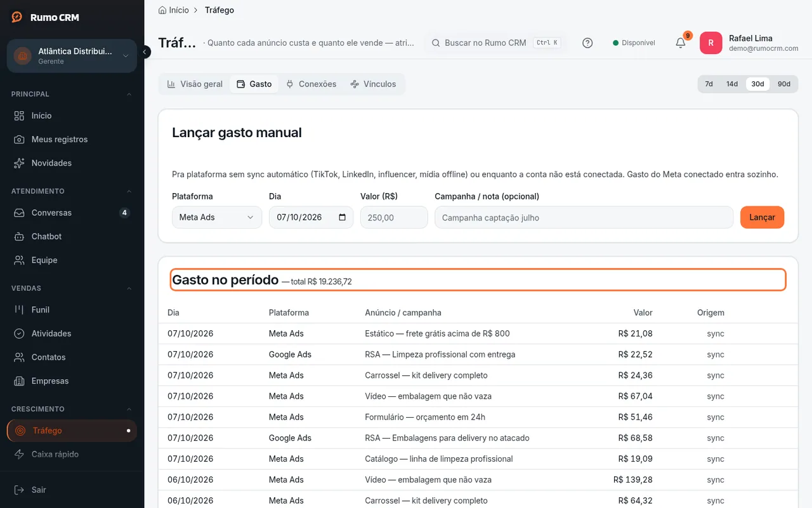Switch to the Vínculos tab
This screenshot has width=812, height=508.
coord(373,84)
